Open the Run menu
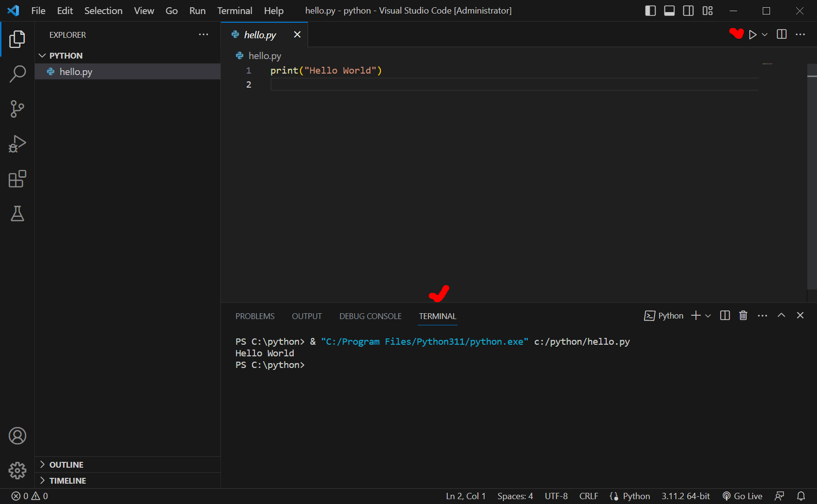 coord(197,11)
